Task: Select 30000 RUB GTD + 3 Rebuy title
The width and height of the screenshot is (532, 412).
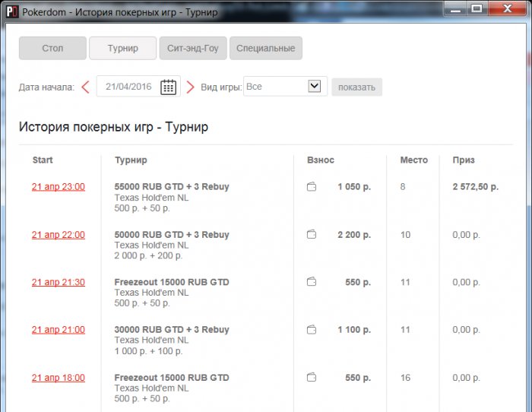Action: click(172, 330)
